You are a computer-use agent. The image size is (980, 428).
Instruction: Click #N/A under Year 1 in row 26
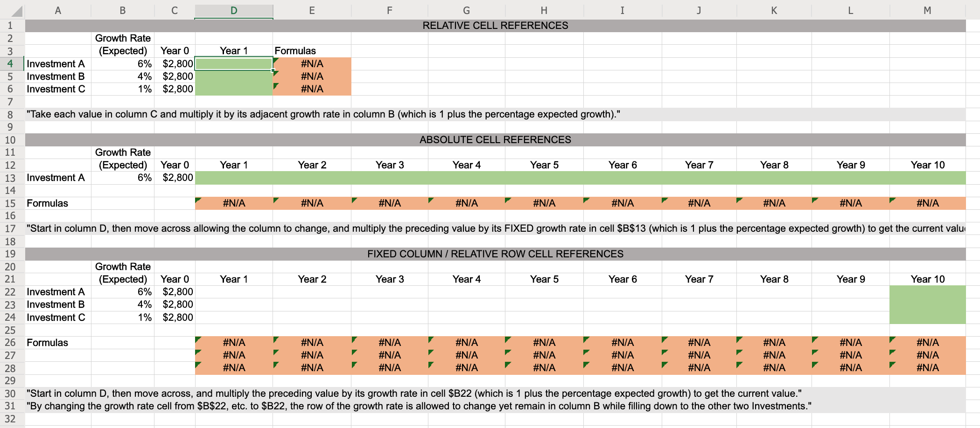click(234, 343)
